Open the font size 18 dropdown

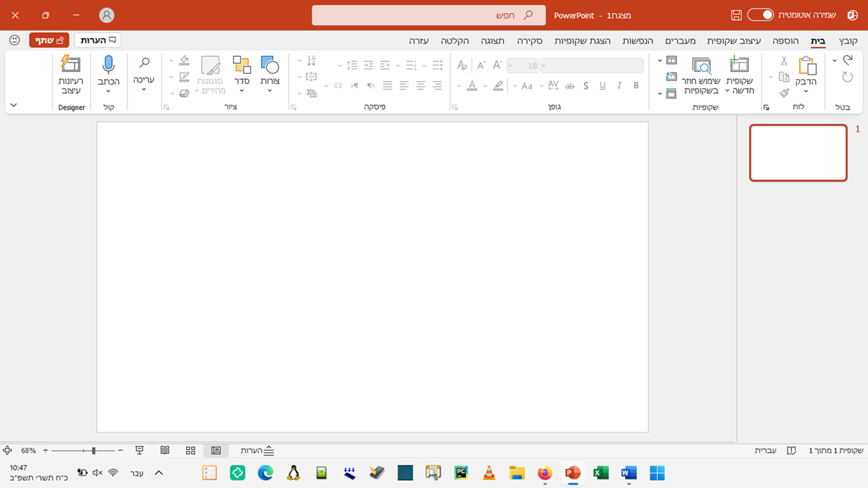(x=511, y=66)
